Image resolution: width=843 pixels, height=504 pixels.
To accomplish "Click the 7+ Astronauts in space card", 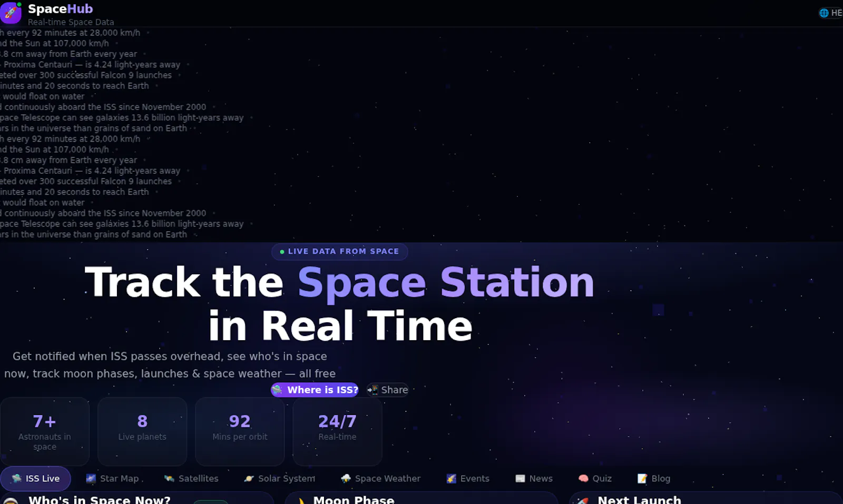I will click(x=45, y=431).
